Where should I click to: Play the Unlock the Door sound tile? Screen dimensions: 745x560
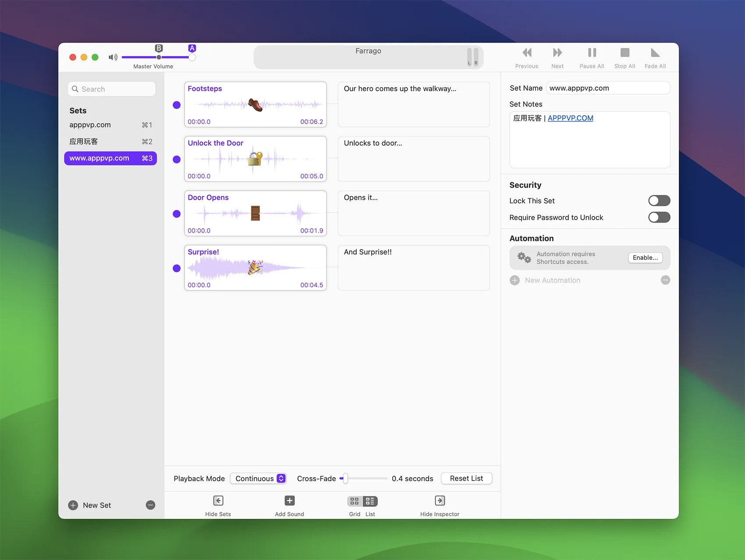point(255,159)
